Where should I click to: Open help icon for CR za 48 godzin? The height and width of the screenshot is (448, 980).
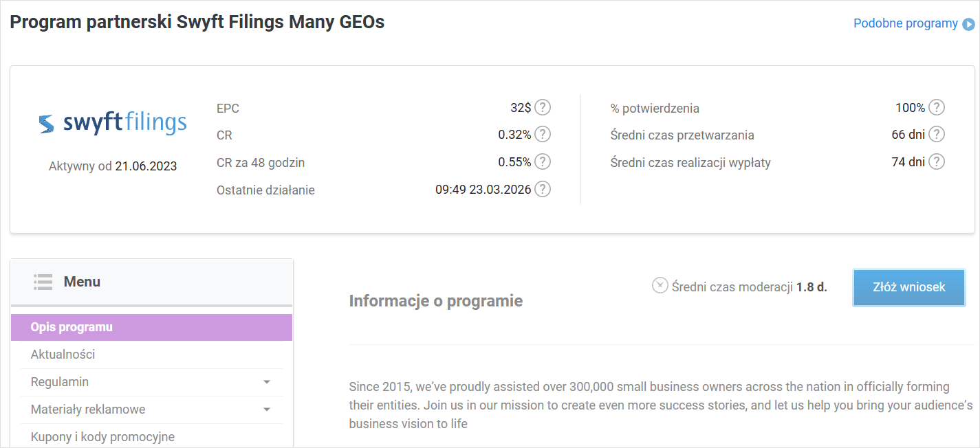(543, 161)
